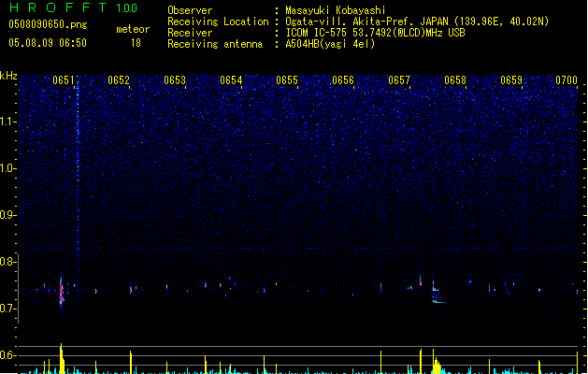
Task: Click the L-shaped meteor echo before 0658
Action: (x=437, y=291)
